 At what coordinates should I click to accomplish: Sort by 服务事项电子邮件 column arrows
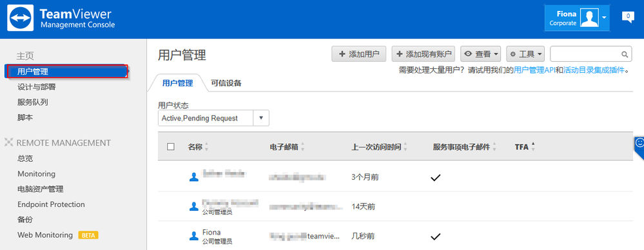pyautogui.click(x=494, y=147)
